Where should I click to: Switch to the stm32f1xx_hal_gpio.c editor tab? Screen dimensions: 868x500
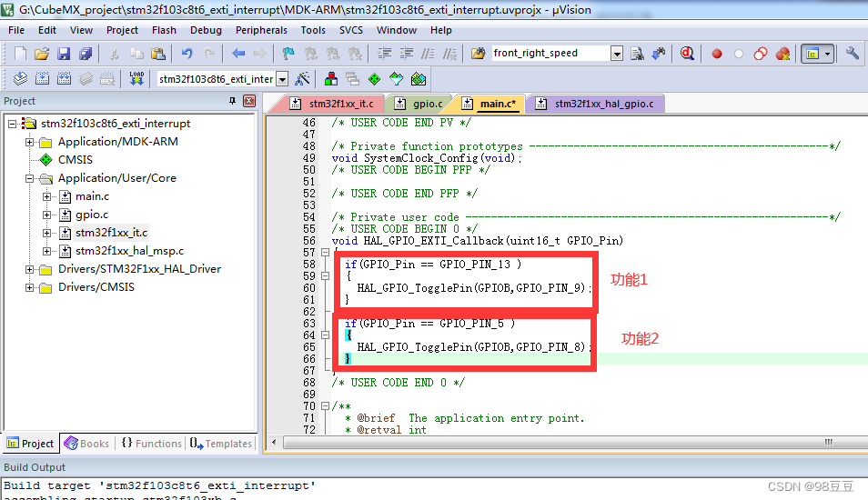596,104
